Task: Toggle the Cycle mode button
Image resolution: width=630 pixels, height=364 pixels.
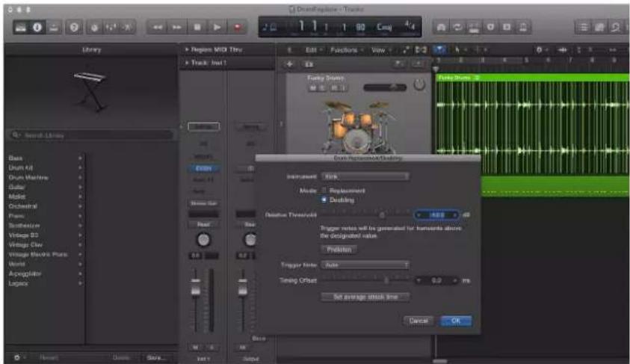Action: [x=457, y=28]
